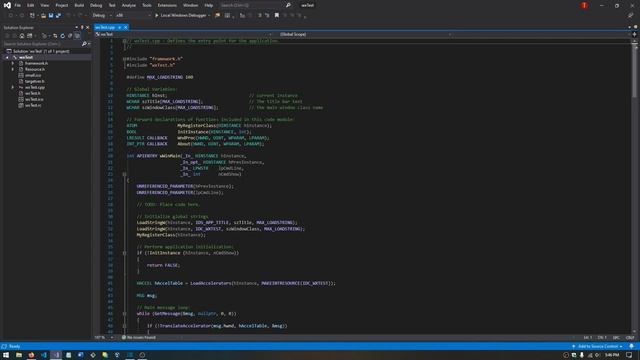Viewport: 640px width, 360px height.
Task: Click the Solution Explorer search magnifier icon
Action: click(x=84, y=44)
